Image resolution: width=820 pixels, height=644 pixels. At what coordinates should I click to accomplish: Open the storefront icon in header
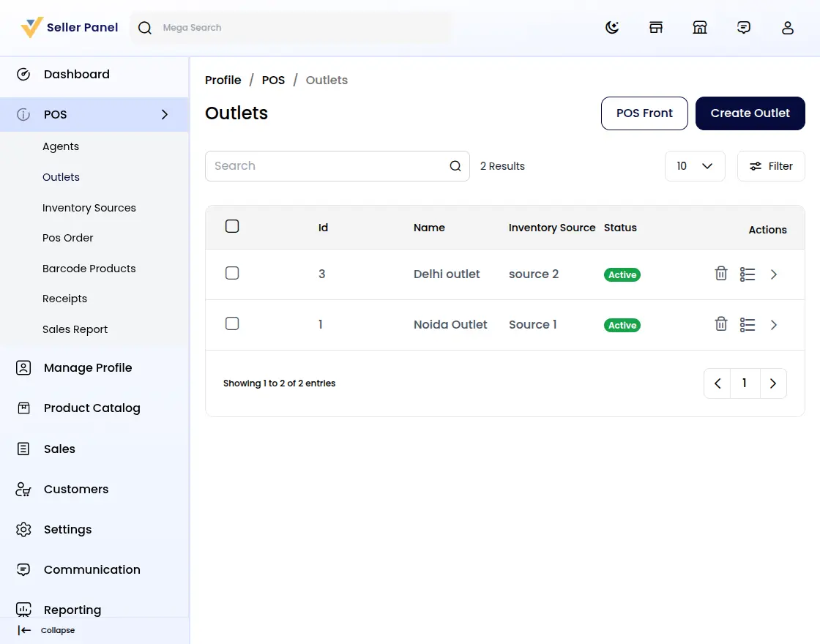click(656, 27)
